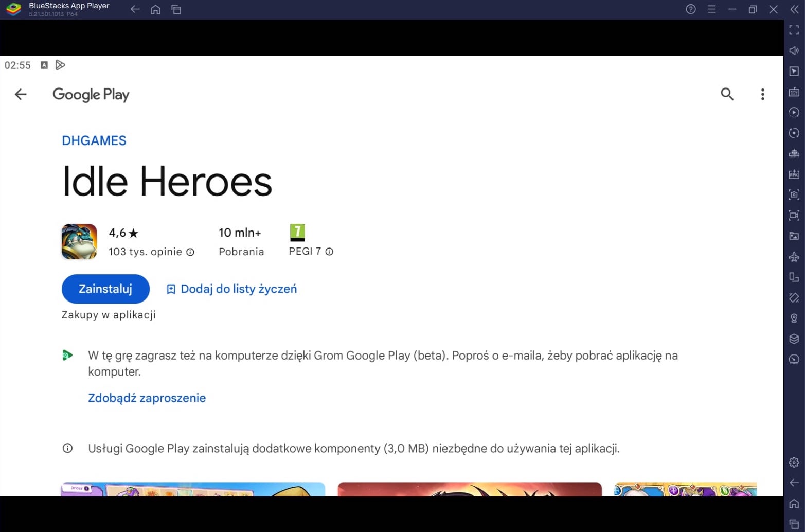Open info icon next to 103 tys. opinie

tap(190, 252)
